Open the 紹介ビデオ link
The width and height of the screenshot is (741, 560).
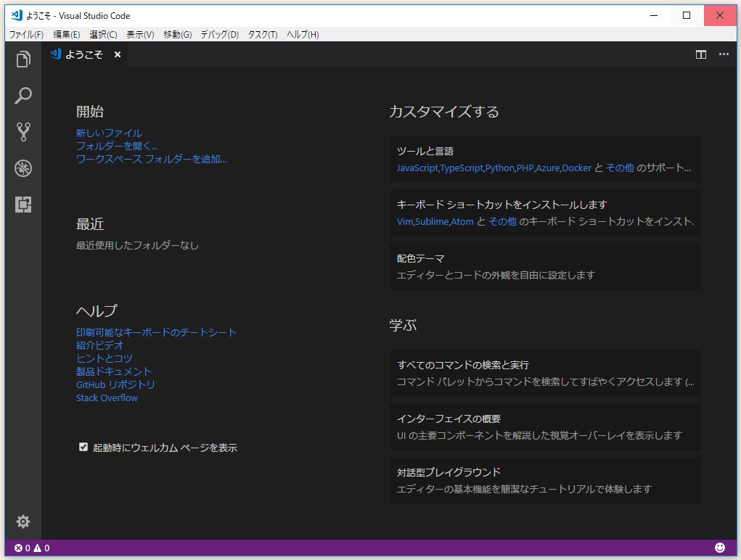pyautogui.click(x=99, y=345)
